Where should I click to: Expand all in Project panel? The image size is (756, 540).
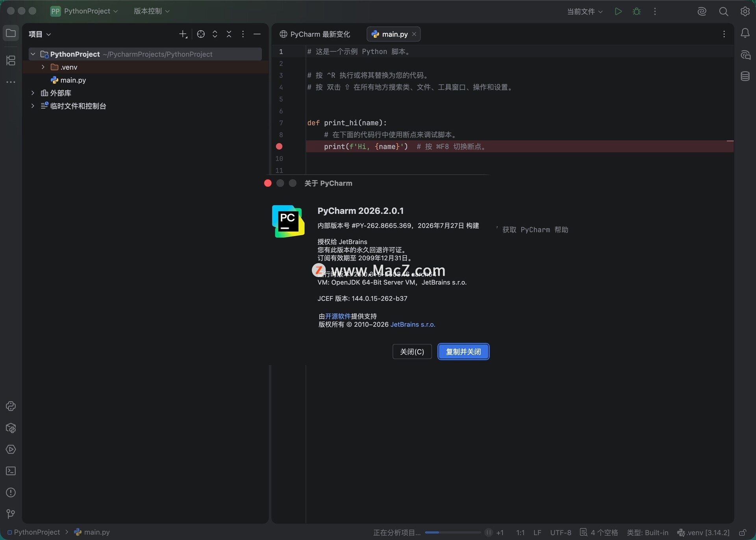point(215,34)
